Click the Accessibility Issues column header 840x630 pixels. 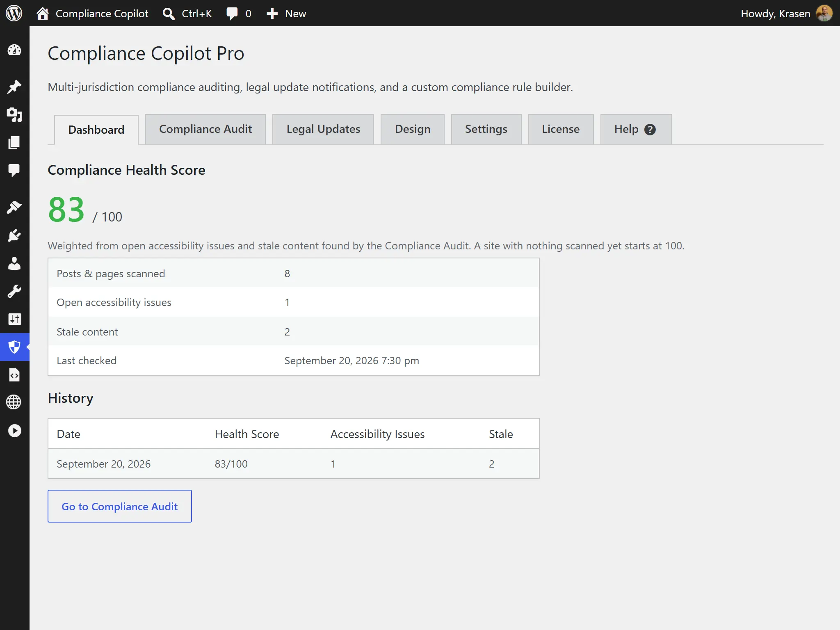pyautogui.click(x=377, y=434)
